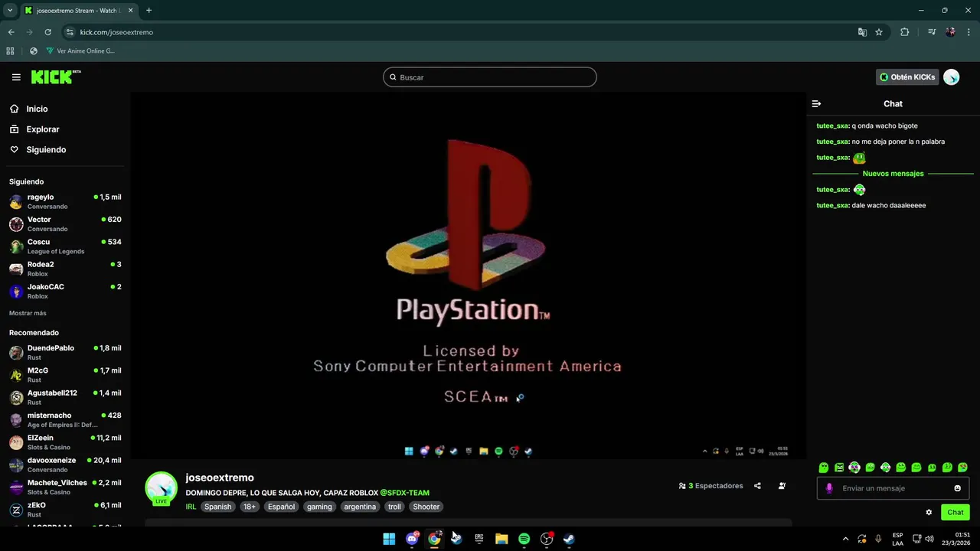
Task: Open the IRL category link
Action: pos(191,507)
